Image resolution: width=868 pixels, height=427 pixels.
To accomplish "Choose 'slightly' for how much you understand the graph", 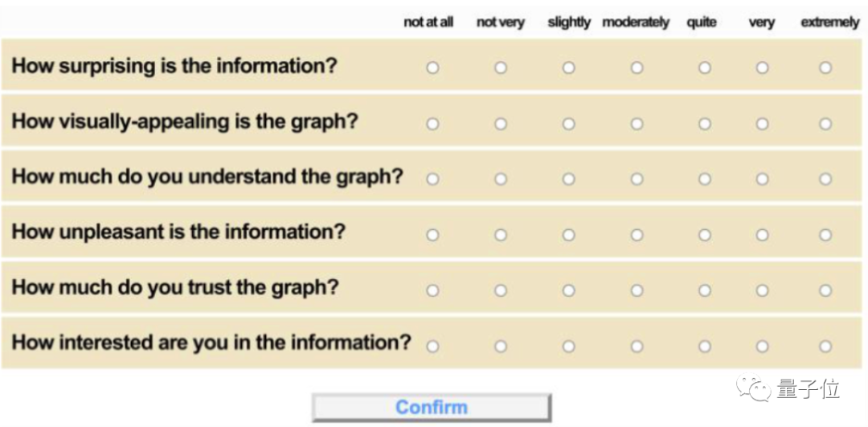I will click(569, 179).
